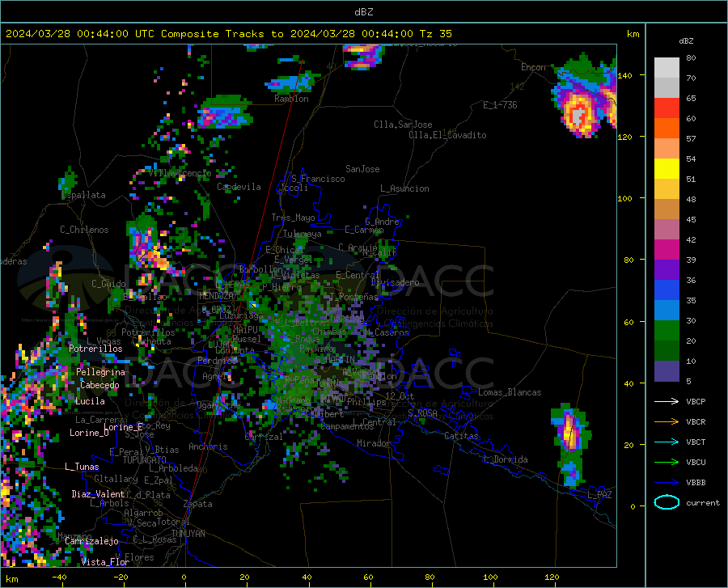Viewport: 728px width, 588px height.
Task: Pick the red swatch on the dBZ scale
Action: click(667, 108)
